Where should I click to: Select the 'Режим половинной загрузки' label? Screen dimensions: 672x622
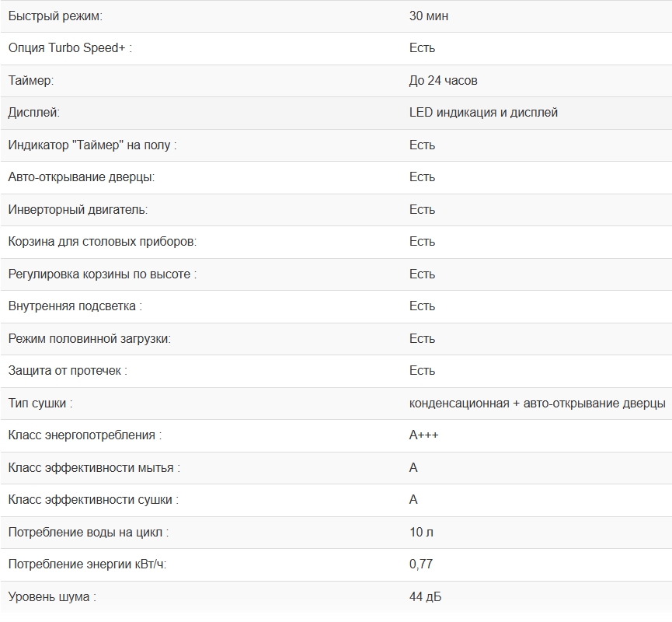(x=89, y=339)
